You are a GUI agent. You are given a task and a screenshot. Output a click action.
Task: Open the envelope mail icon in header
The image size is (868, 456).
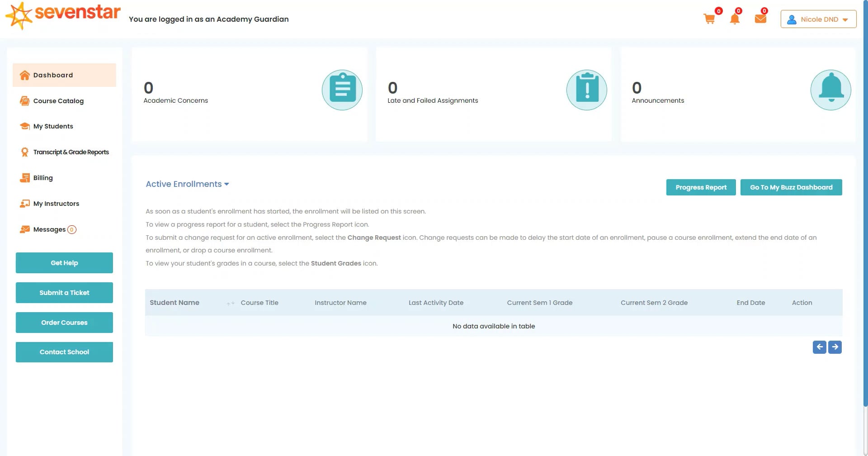pyautogui.click(x=760, y=19)
